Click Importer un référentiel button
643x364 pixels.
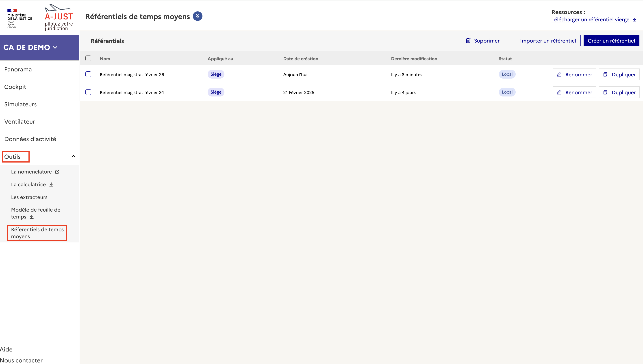tap(548, 41)
